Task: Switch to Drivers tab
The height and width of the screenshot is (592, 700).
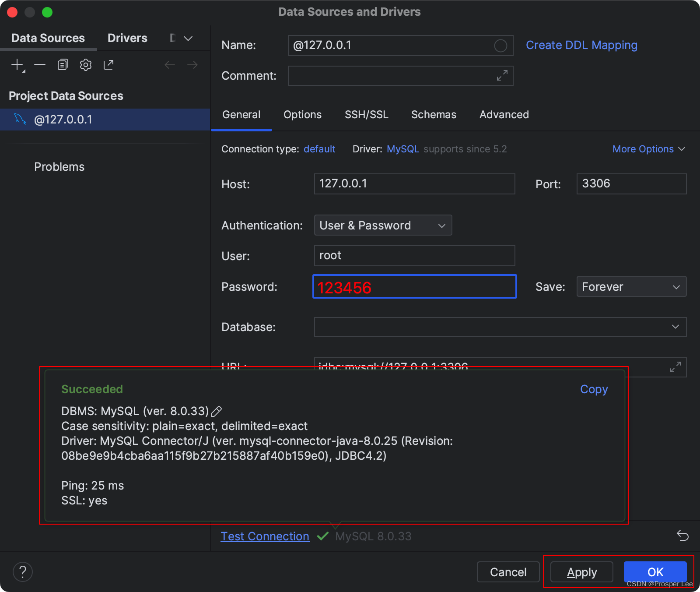Action: click(x=127, y=38)
